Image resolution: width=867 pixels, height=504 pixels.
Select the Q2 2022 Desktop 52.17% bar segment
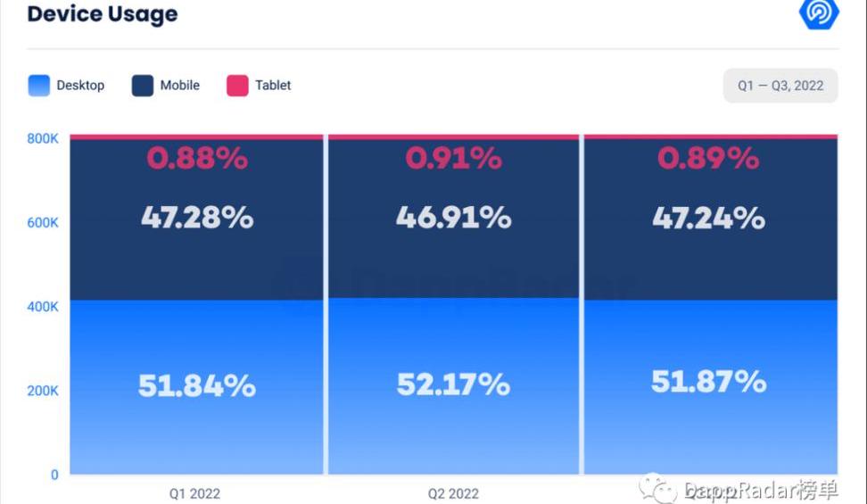(x=453, y=384)
